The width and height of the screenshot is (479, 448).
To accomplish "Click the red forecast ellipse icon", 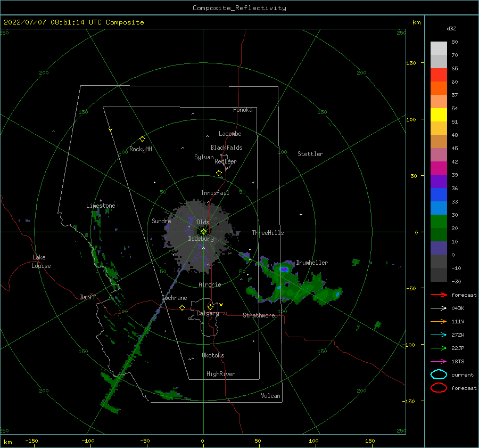I will coord(439,388).
